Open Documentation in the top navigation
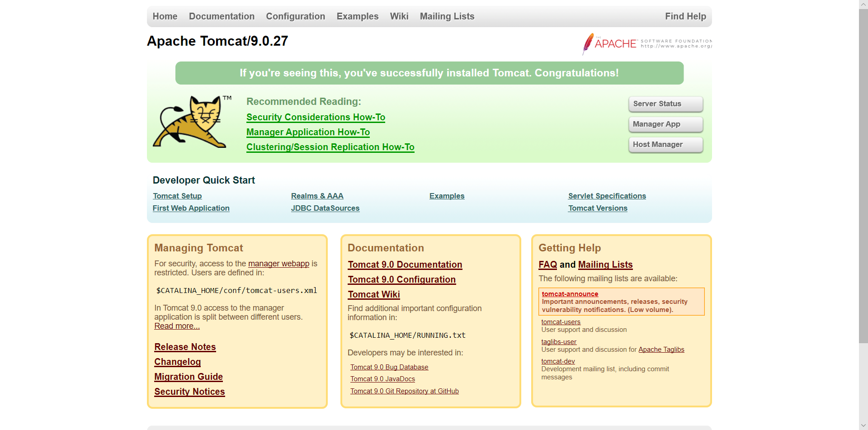Viewport: 868px width, 430px height. (222, 16)
